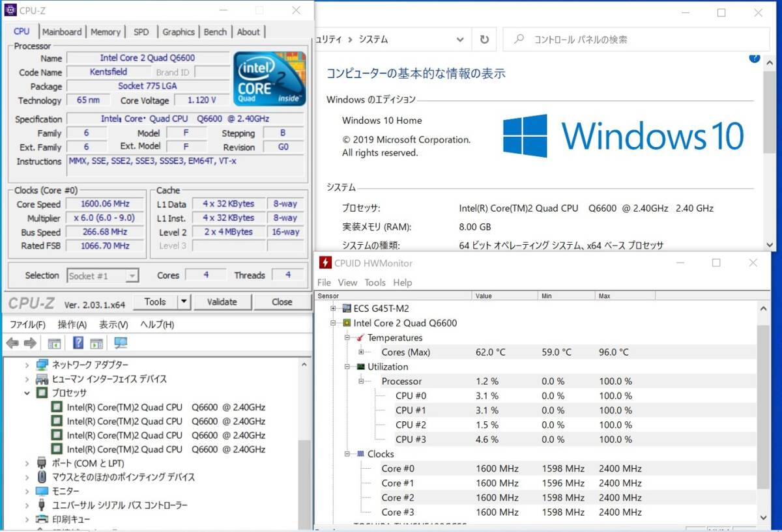Click the Intel Core 2 Quad logo in CPU-Z
Screen dimensions: 782x532
coord(269,78)
